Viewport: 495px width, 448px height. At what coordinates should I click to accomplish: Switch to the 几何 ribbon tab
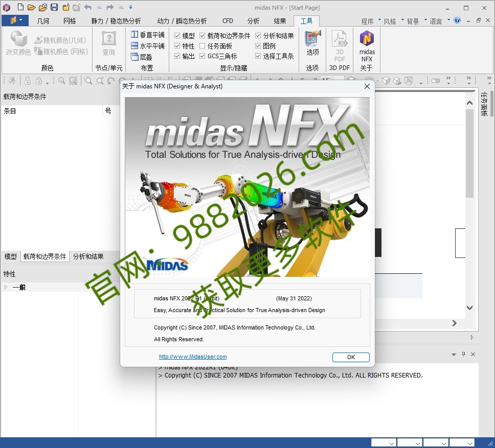(43, 21)
